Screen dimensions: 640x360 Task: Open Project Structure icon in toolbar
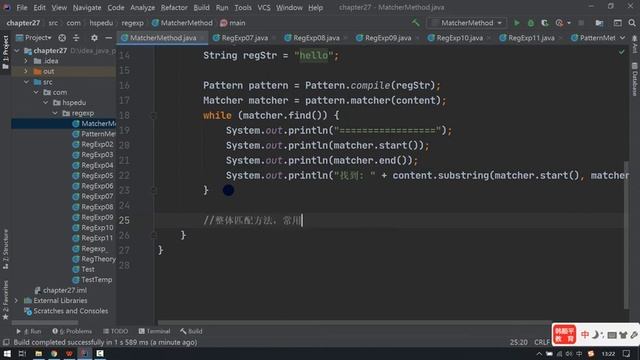coord(599,23)
